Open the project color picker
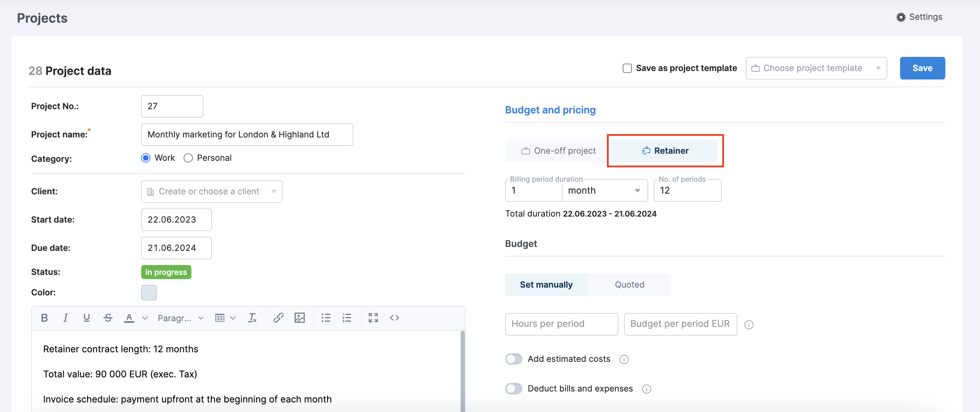 [x=149, y=292]
